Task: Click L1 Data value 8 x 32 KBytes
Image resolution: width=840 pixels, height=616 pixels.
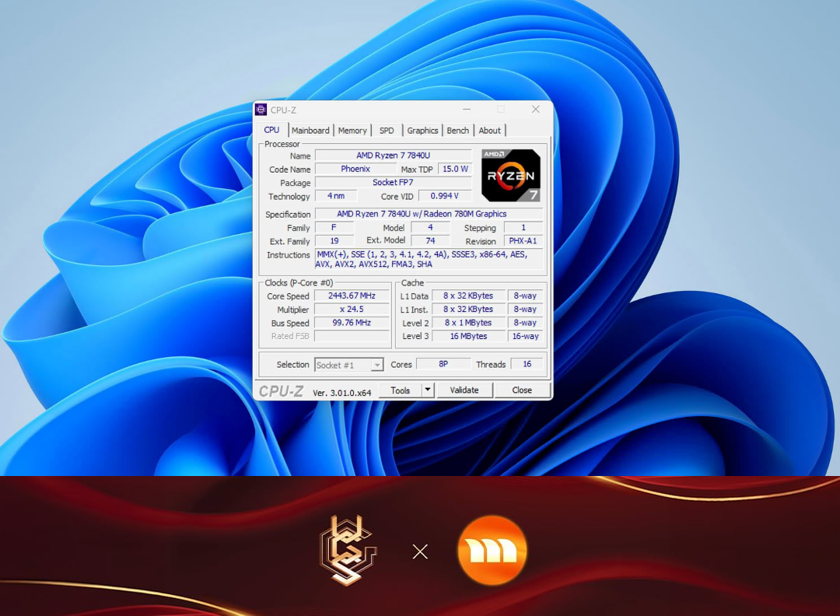Action: (x=468, y=296)
